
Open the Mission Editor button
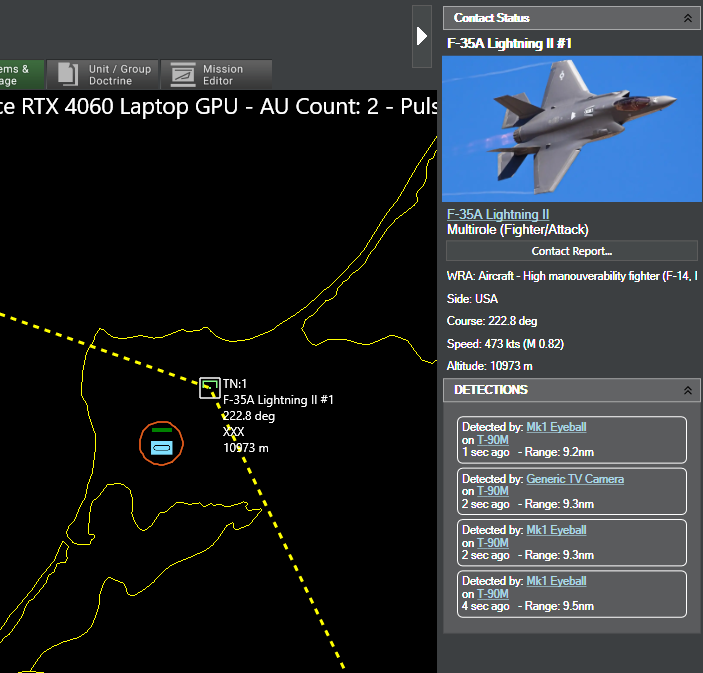[x=217, y=74]
